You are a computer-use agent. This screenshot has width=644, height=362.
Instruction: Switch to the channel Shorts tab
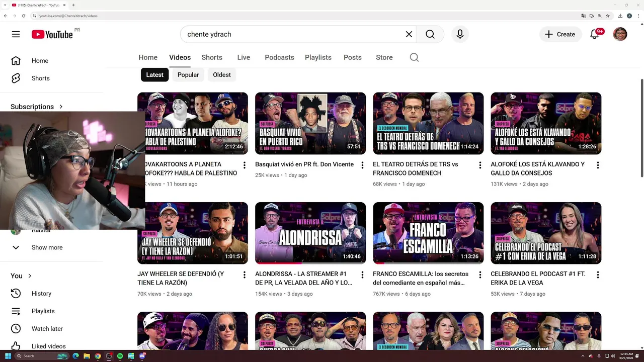pyautogui.click(x=212, y=57)
